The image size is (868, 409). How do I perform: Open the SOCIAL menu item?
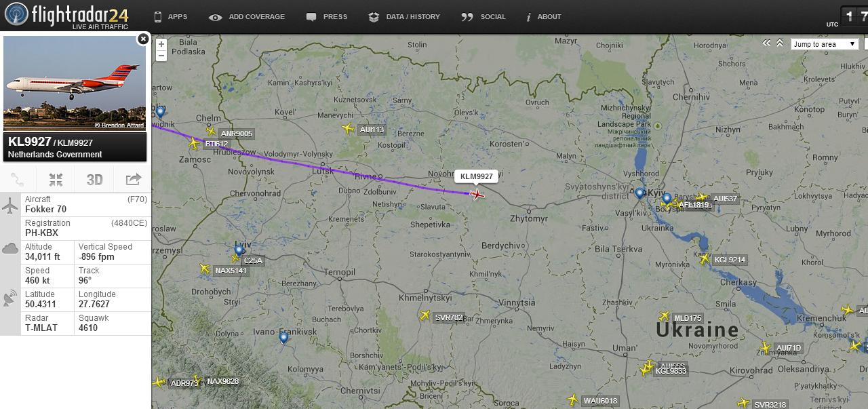[x=484, y=17]
